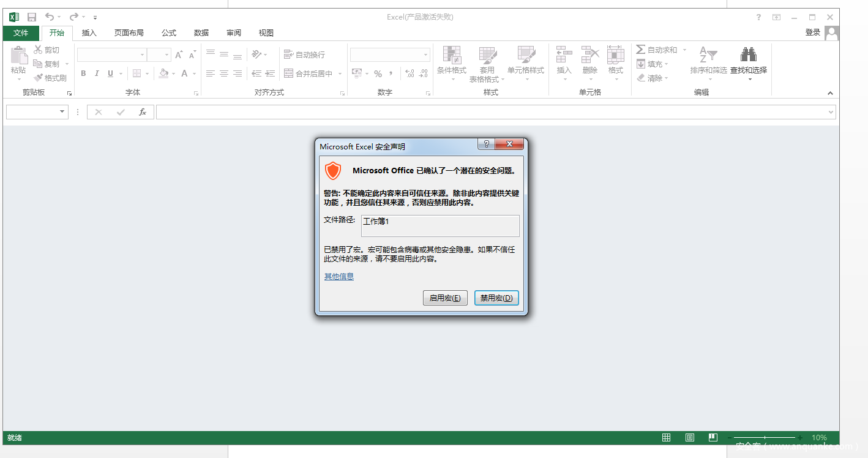Click Merge and Center (合并后居中) button
The height and width of the screenshot is (458, 868).
click(309, 73)
